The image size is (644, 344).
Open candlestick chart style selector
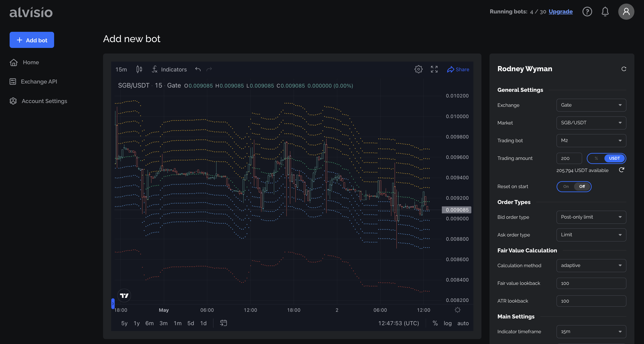coord(139,69)
